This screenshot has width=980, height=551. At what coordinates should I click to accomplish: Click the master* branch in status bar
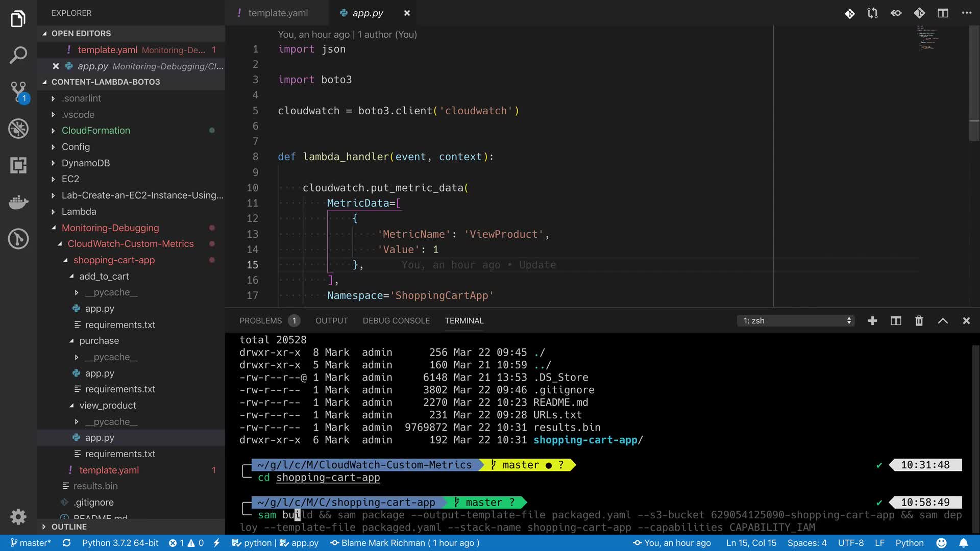pyautogui.click(x=31, y=543)
